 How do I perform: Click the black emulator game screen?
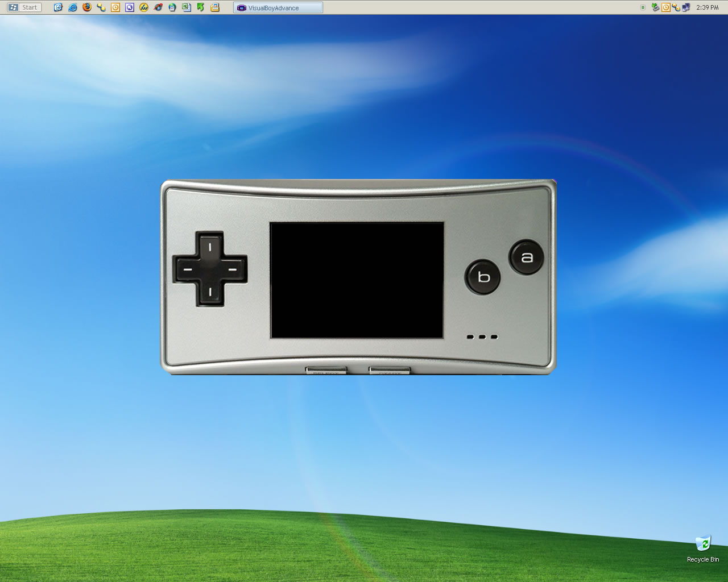(x=357, y=280)
